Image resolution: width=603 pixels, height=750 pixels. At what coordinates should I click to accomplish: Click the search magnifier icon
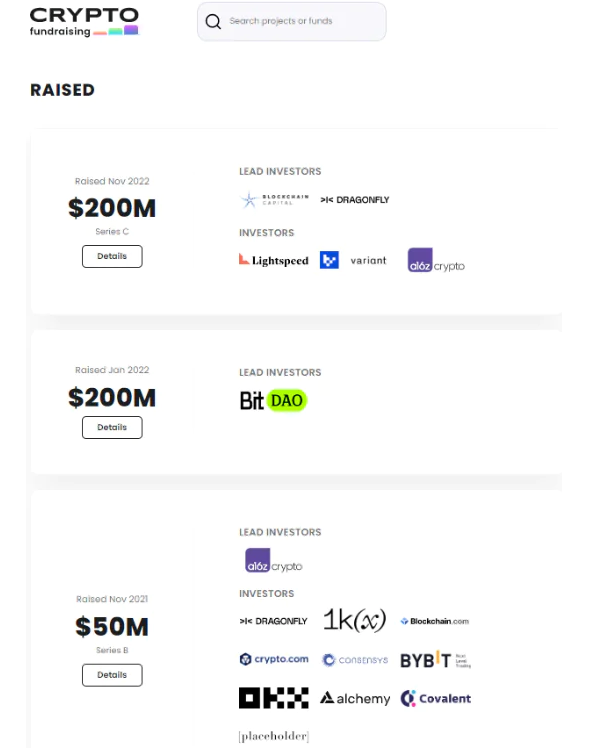(213, 22)
